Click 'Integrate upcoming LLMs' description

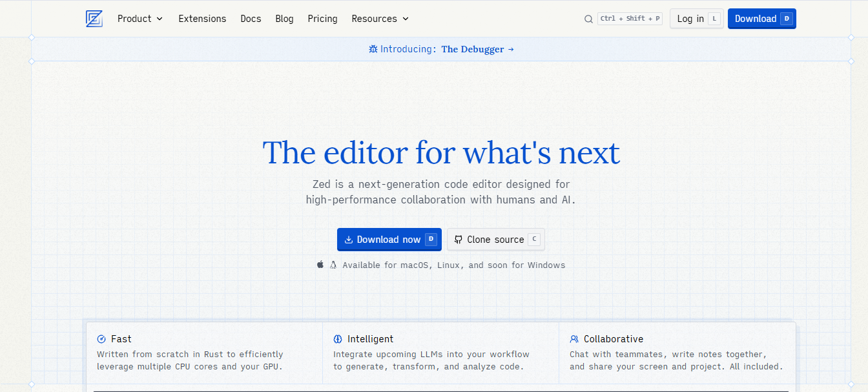coord(431,360)
